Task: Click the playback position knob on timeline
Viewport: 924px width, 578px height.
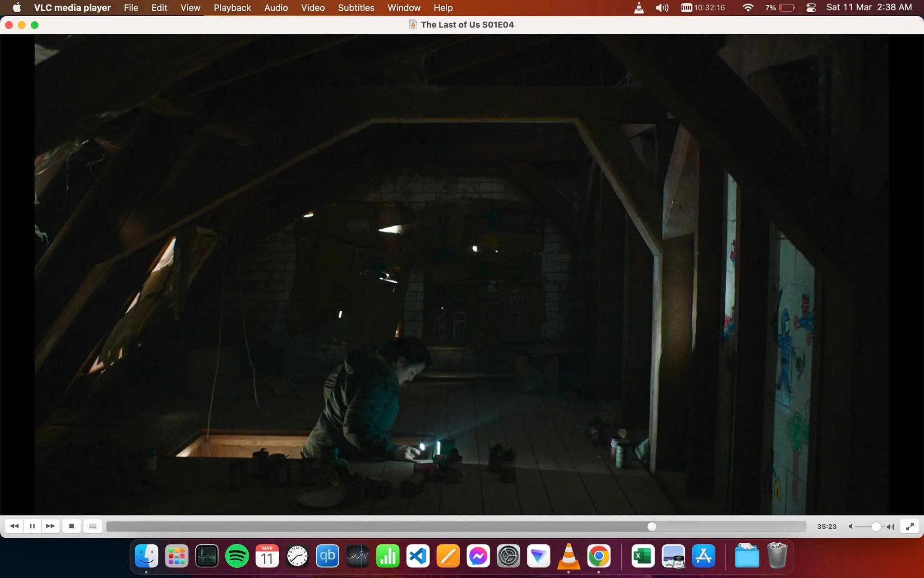Action: pos(651,527)
